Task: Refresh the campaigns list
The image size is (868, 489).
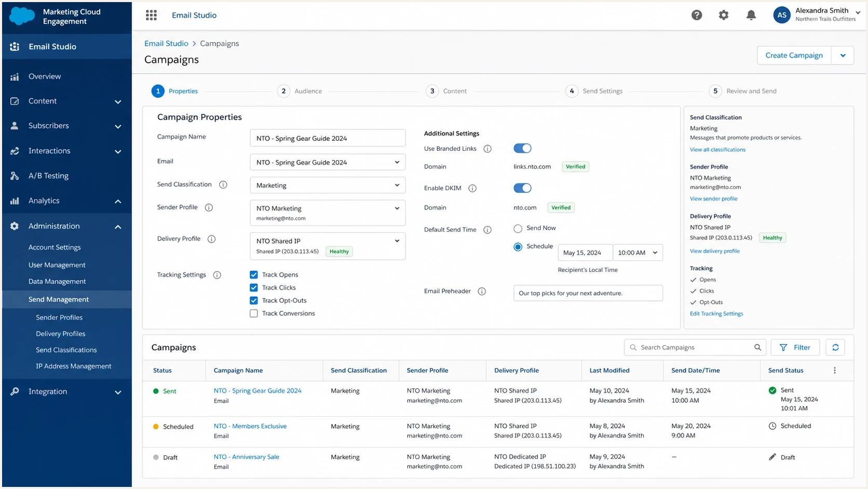Action: click(835, 347)
